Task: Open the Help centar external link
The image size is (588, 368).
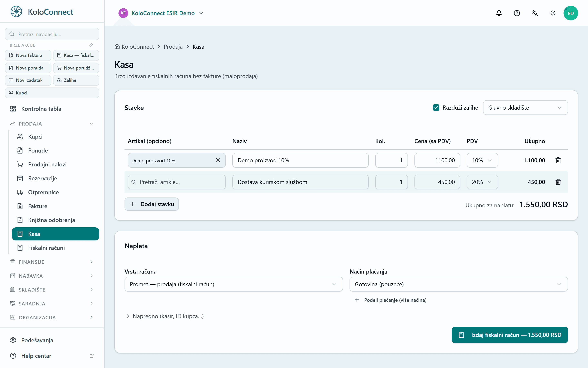Action: [52, 356]
